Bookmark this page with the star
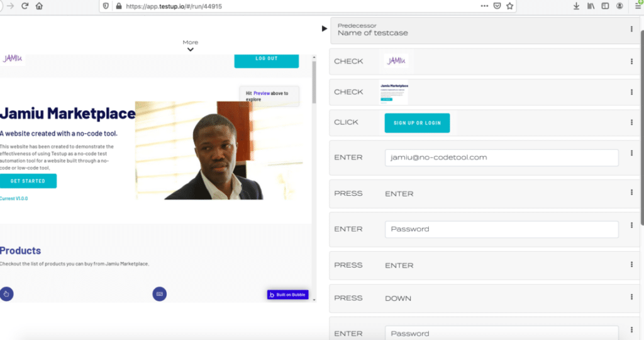This screenshot has width=644, height=340. click(509, 6)
